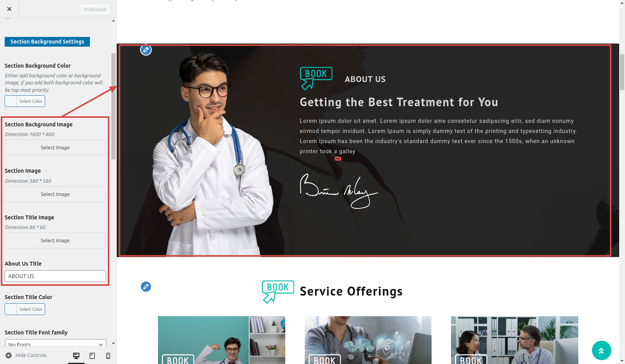The width and height of the screenshot is (625, 364).
Task: Click the scroll-to-top double arrow button
Action: pyautogui.click(x=601, y=351)
